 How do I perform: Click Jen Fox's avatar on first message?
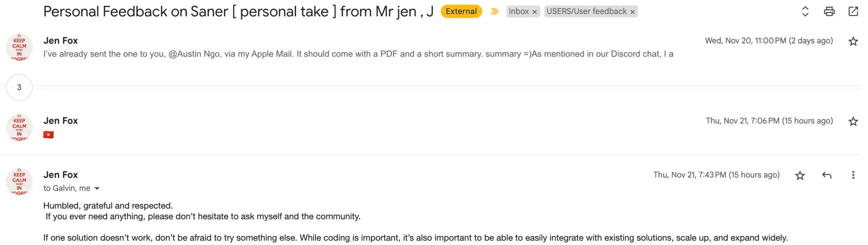[x=19, y=47]
